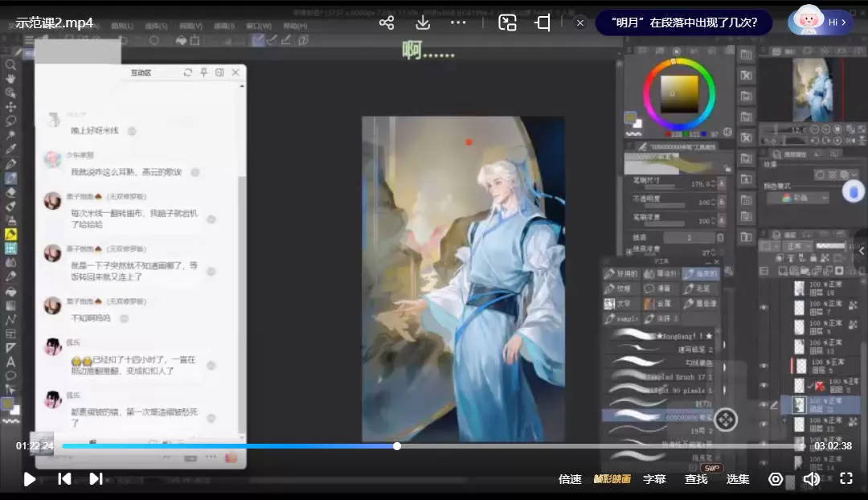Expand side panel with left chevron
This screenshot has height=500, width=868.
[861, 251]
